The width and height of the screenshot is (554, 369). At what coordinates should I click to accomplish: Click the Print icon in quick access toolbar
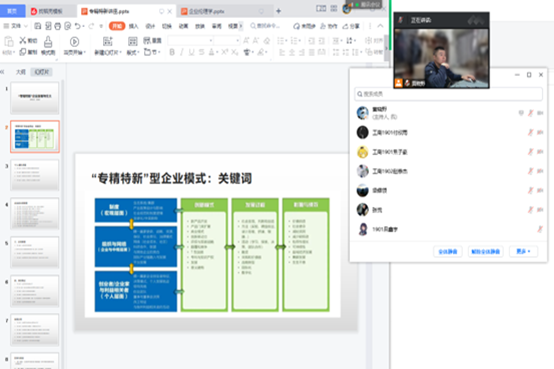click(x=58, y=26)
